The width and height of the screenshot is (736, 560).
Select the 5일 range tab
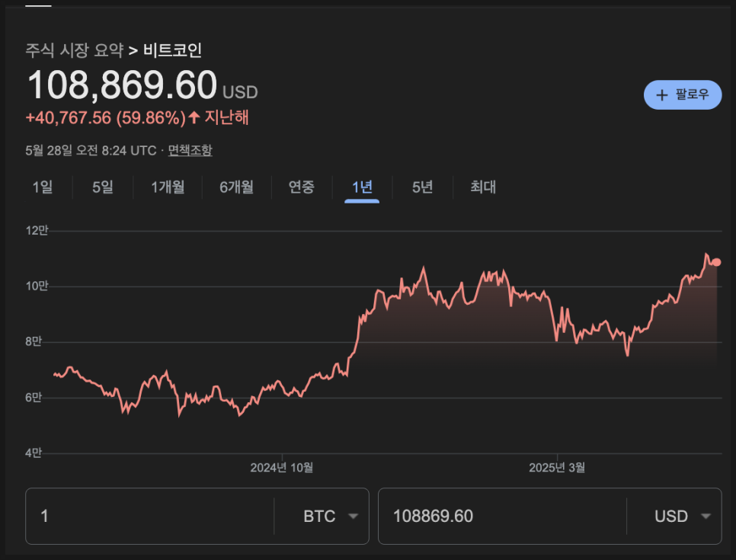[x=103, y=187]
